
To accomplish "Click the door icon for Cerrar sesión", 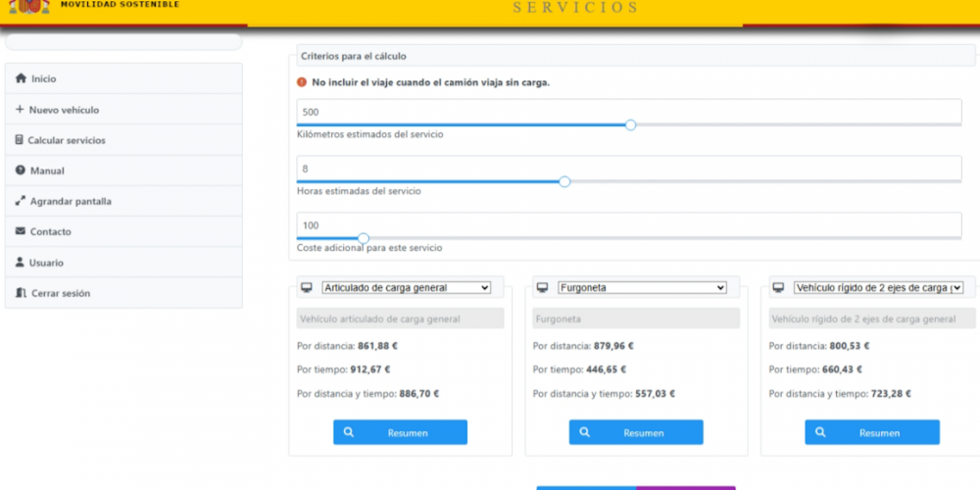I will coord(21,293).
